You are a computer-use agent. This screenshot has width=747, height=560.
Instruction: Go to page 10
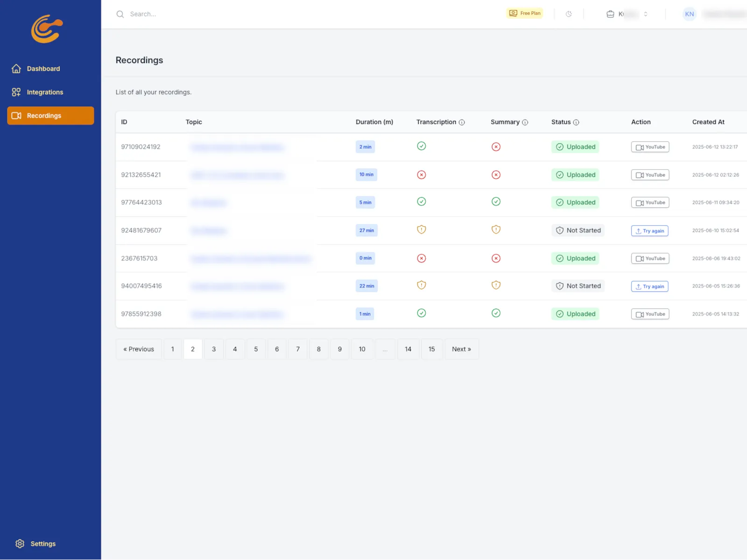coord(362,349)
